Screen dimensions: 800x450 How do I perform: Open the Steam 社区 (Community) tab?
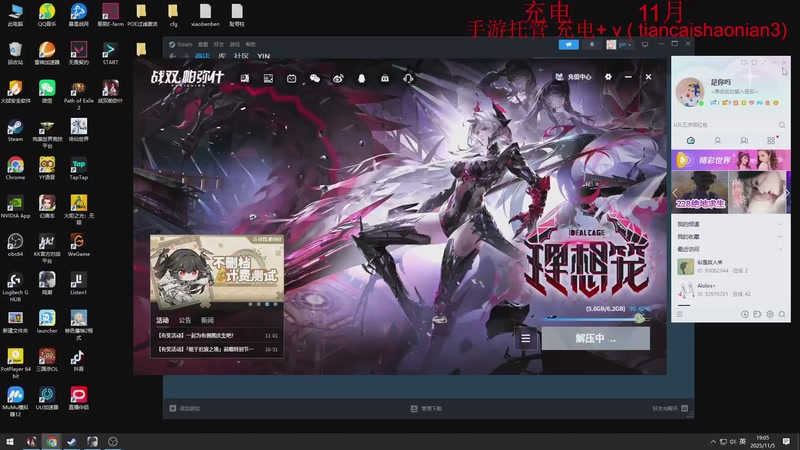(241, 56)
